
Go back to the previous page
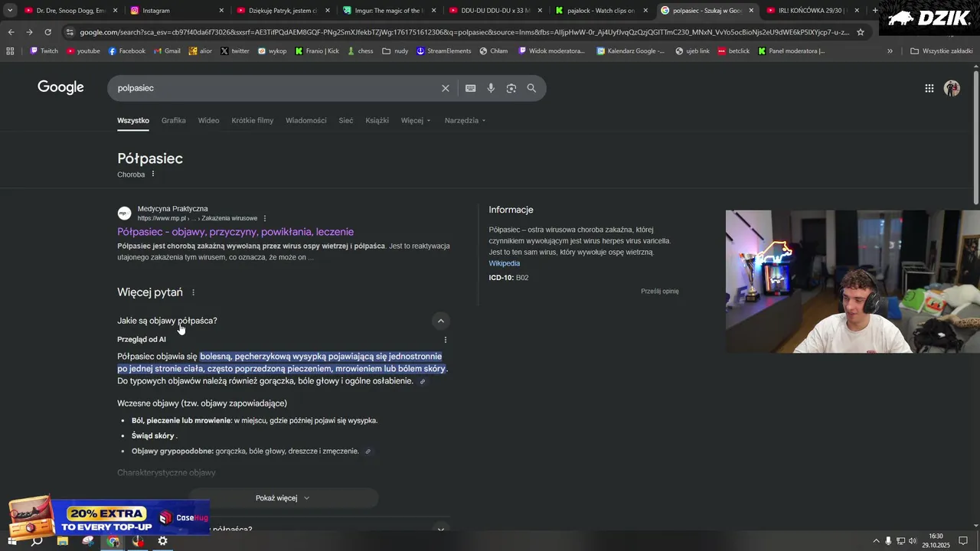[x=11, y=32]
